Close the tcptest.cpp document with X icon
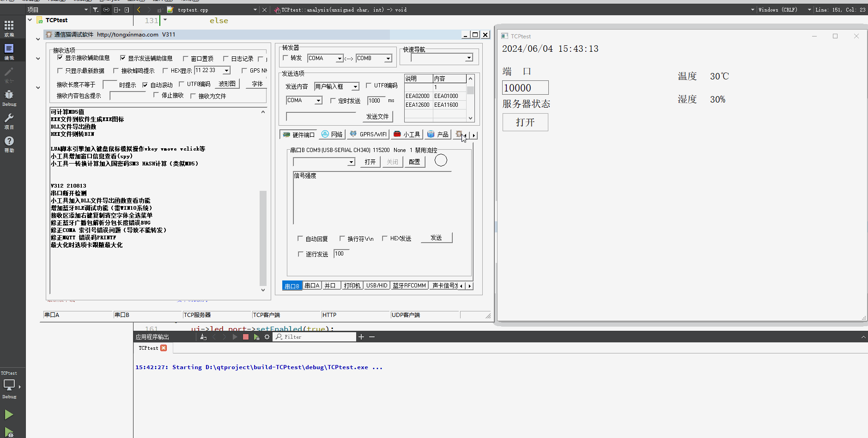This screenshot has width=868, height=438. click(x=264, y=10)
